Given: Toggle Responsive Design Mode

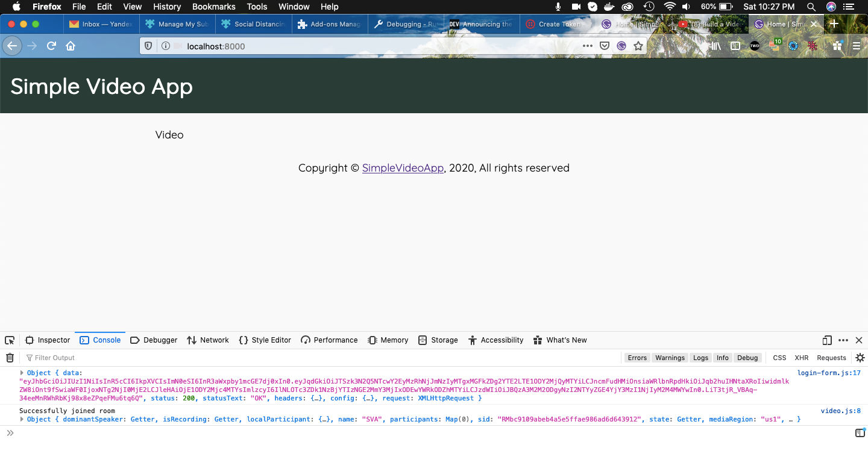Looking at the screenshot, I should pos(827,340).
